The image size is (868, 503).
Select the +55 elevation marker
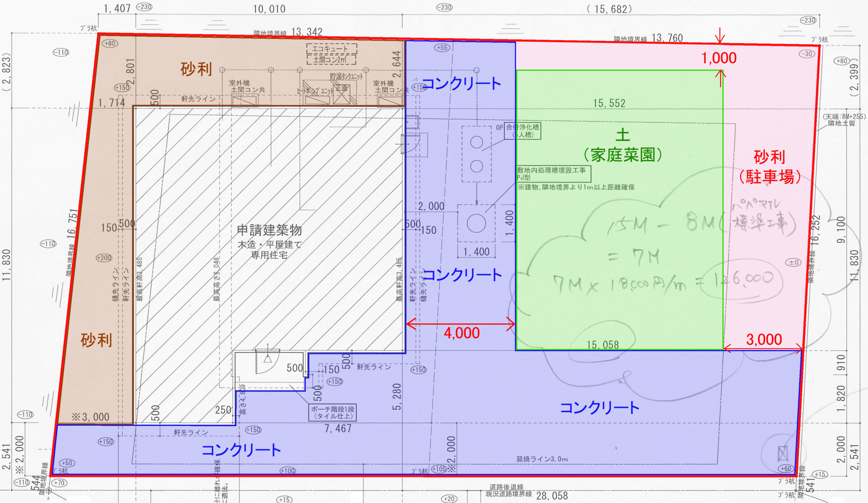tap(442, 47)
